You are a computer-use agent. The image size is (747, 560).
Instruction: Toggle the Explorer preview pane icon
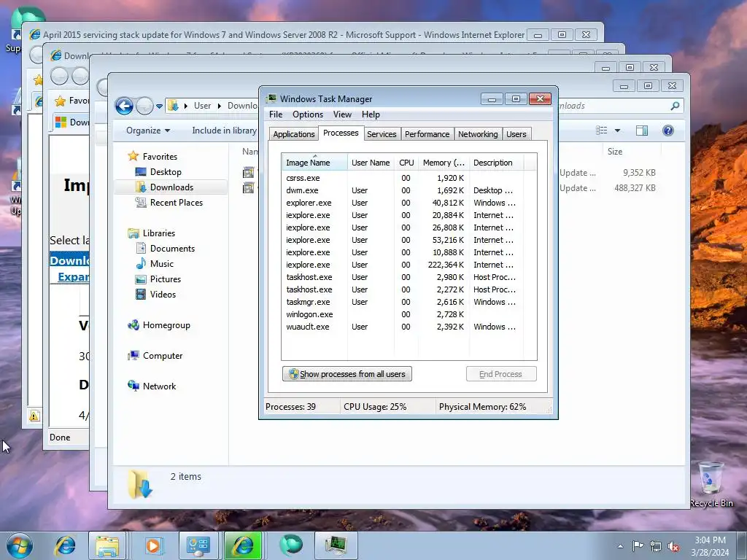pyautogui.click(x=642, y=131)
